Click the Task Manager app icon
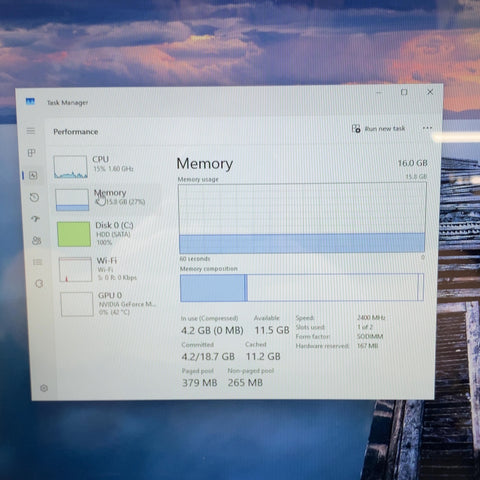The width and height of the screenshot is (480, 480). pos(30,101)
